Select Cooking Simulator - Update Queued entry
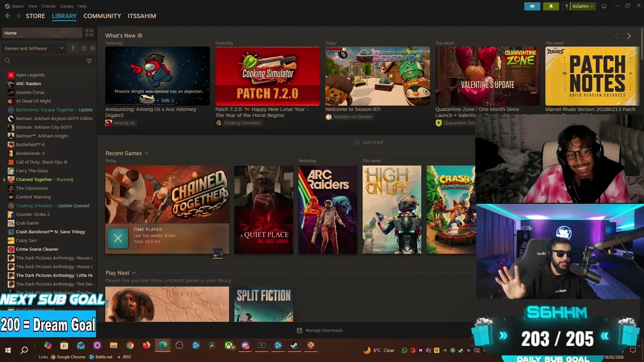This screenshot has height=362, width=644. click(x=52, y=206)
